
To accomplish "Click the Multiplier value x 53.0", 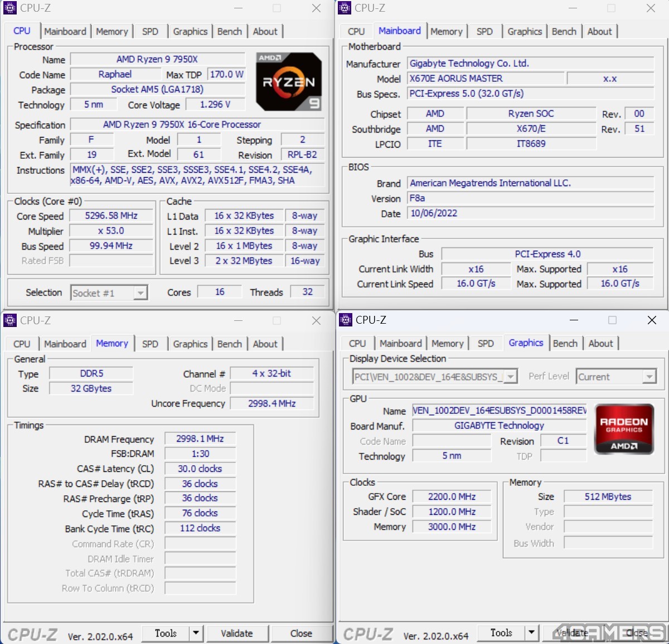I will [x=111, y=231].
